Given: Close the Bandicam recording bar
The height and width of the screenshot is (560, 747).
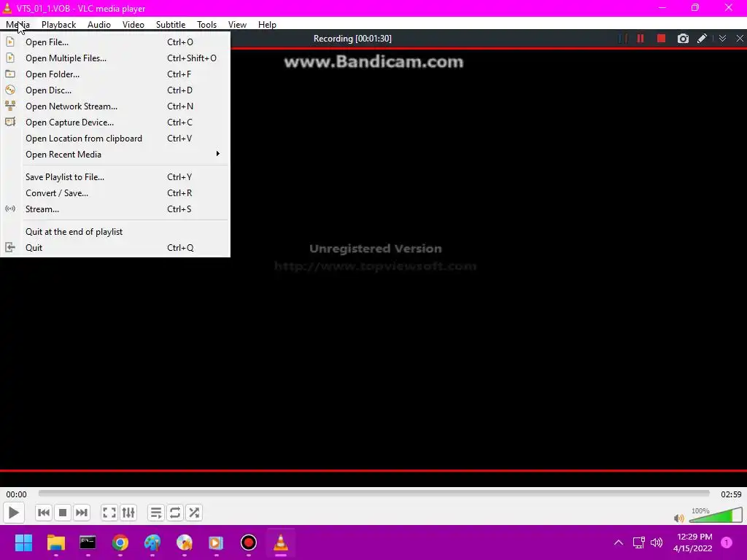Looking at the screenshot, I should (x=740, y=39).
